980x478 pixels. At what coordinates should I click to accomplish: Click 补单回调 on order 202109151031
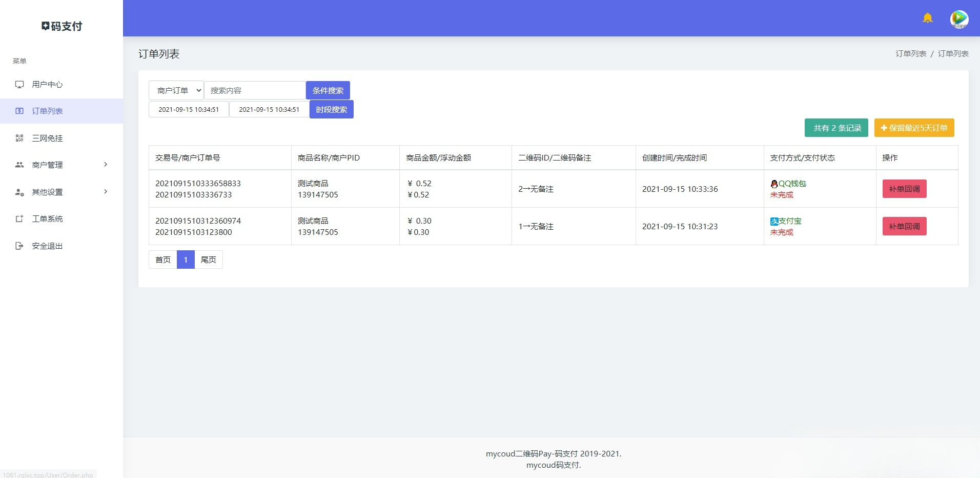pos(904,226)
